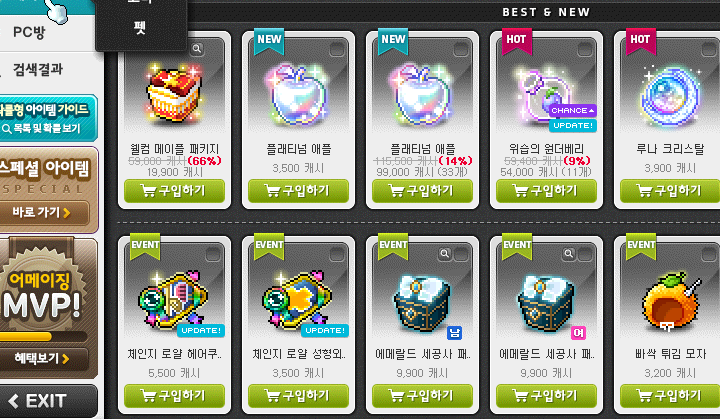720x419 pixels.
Task: Tick checkbox on 3,500 캐시 플래티넘 애플
Action: coord(337,49)
